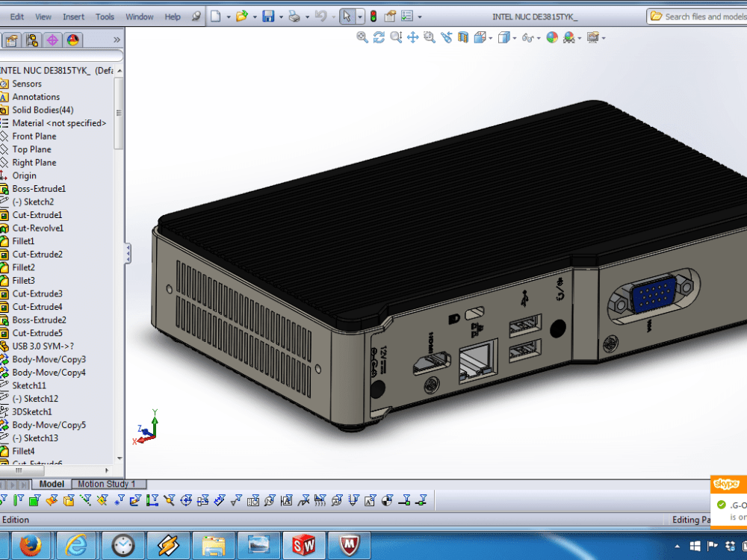Open the Tools menu
The image size is (747, 560).
[105, 16]
